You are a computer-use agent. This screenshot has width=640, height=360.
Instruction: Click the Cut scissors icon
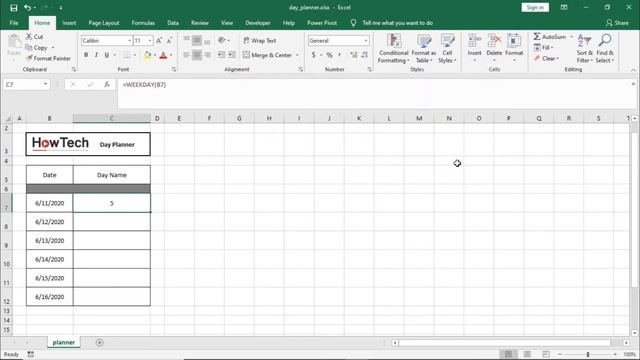pos(29,36)
